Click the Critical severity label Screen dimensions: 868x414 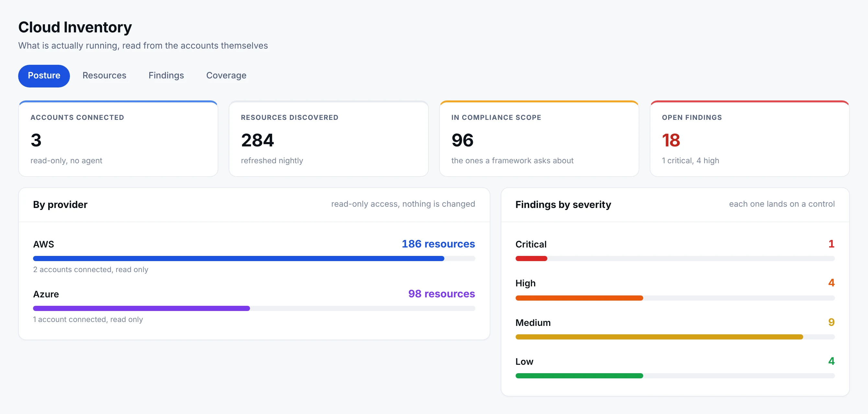(x=531, y=244)
